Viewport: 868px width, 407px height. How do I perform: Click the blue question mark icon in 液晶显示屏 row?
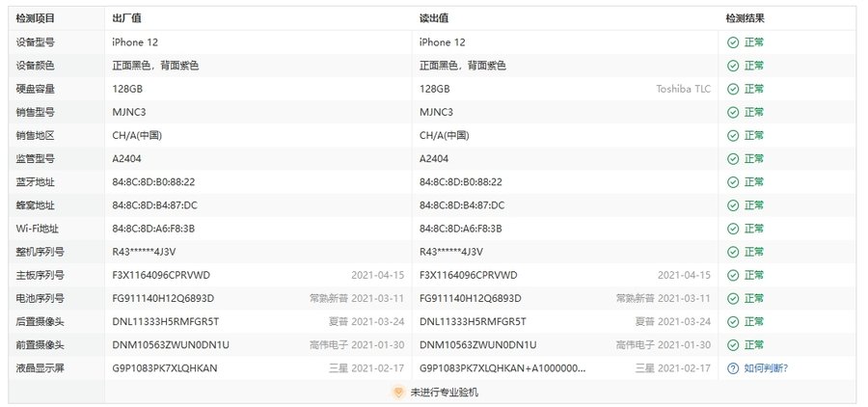coord(733,368)
